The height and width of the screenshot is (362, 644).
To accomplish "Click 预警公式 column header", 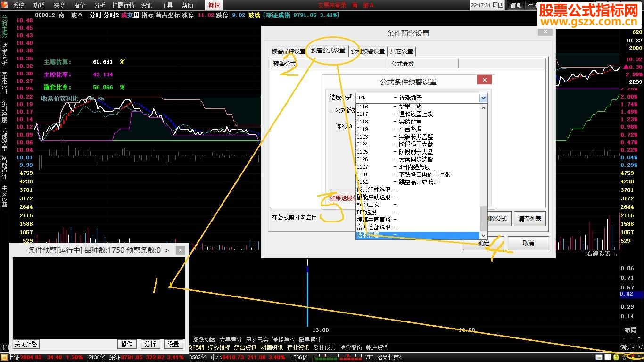I will tap(329, 64).
